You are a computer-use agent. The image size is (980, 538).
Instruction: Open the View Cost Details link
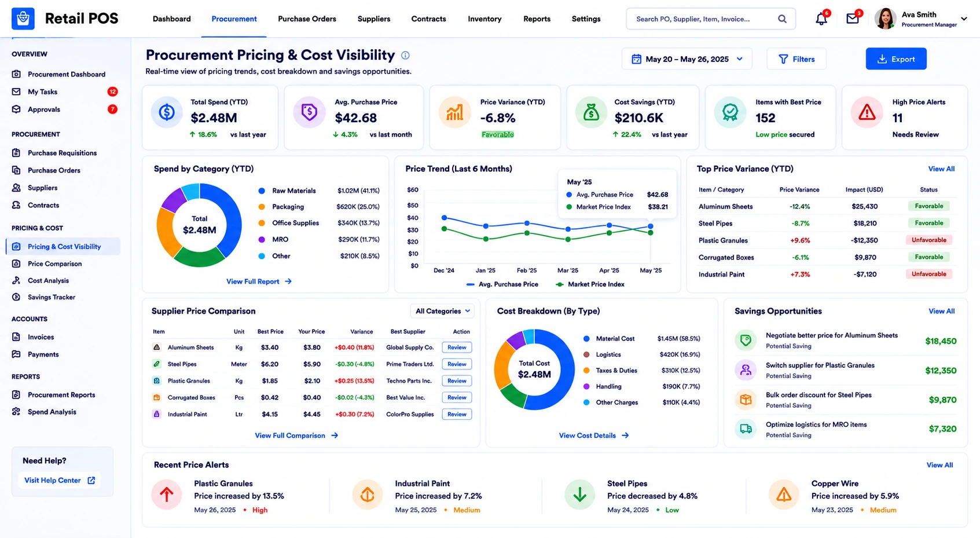594,435
